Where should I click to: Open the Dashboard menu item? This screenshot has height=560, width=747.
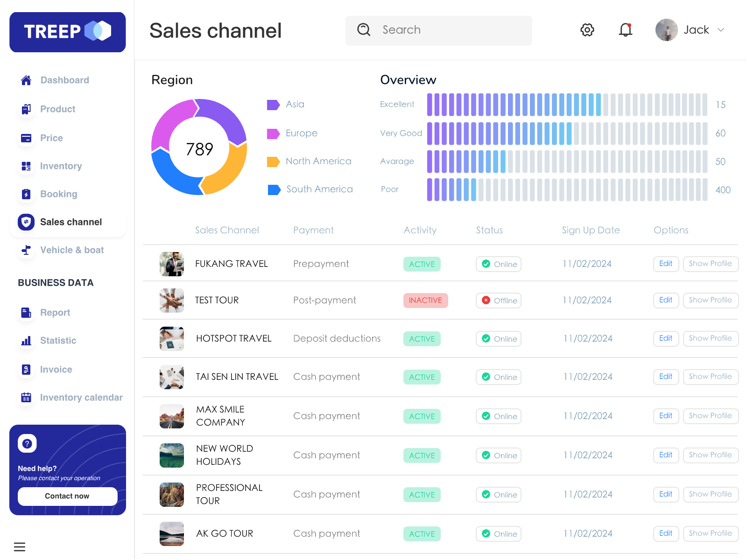tap(64, 80)
